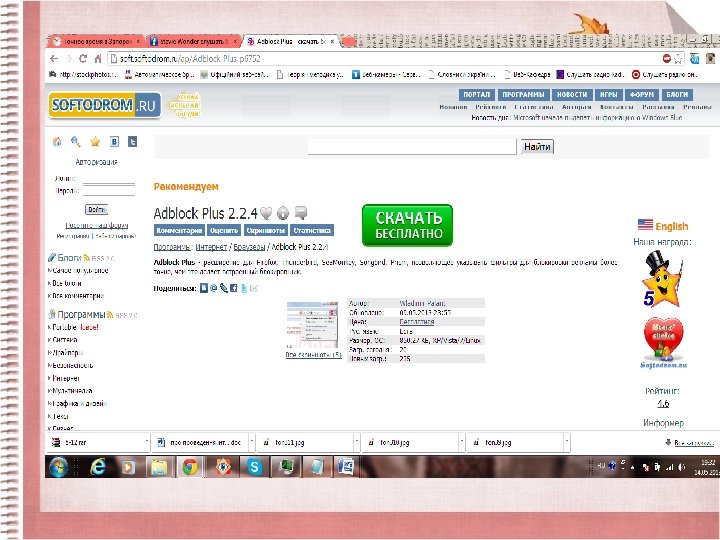Click the Найти search button
Image resolution: width=720 pixels, height=540 pixels.
coord(537,146)
